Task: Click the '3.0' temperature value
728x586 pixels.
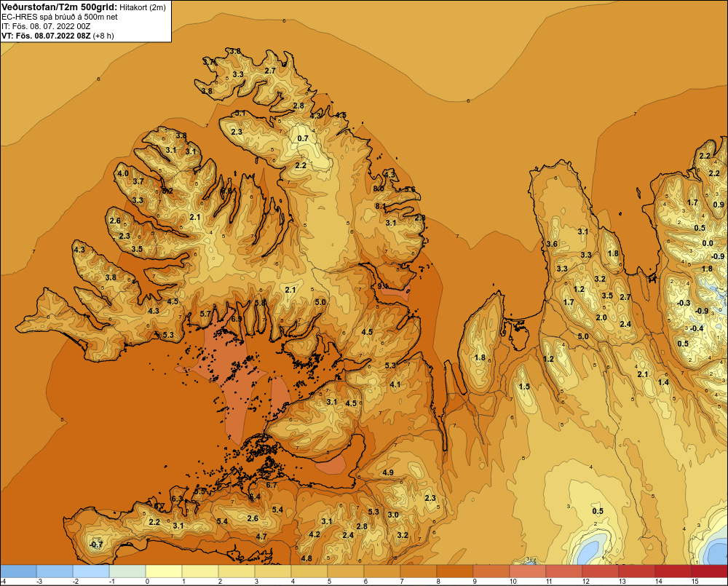Action: pyautogui.click(x=393, y=515)
